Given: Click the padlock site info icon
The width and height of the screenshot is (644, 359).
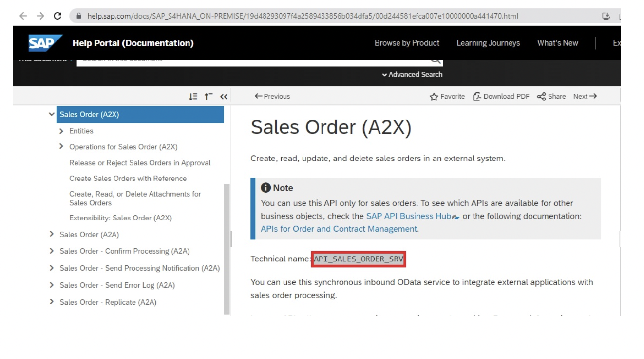Looking at the screenshot, I should tap(79, 16).
